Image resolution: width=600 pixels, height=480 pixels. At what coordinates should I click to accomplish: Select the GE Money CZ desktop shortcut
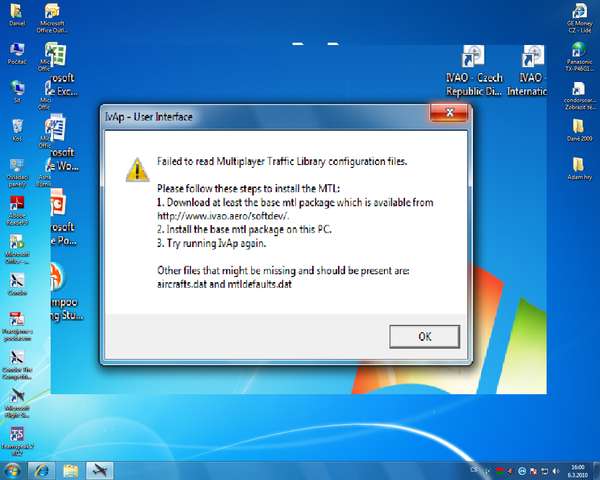579,18
